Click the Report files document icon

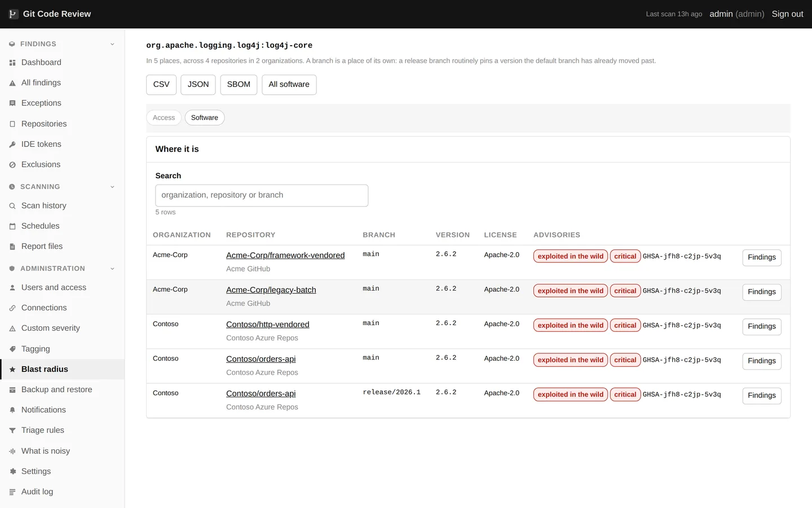point(12,247)
